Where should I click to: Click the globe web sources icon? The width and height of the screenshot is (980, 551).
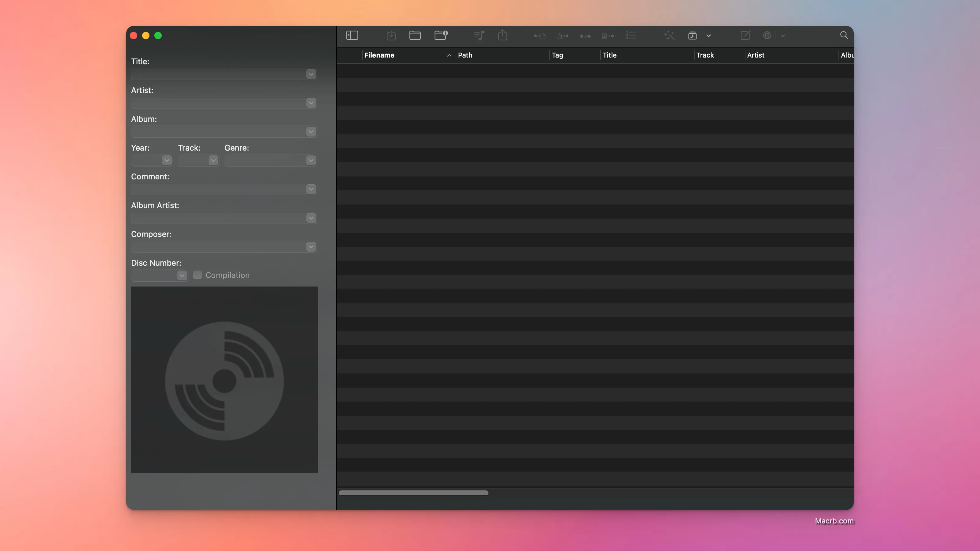[x=767, y=36]
